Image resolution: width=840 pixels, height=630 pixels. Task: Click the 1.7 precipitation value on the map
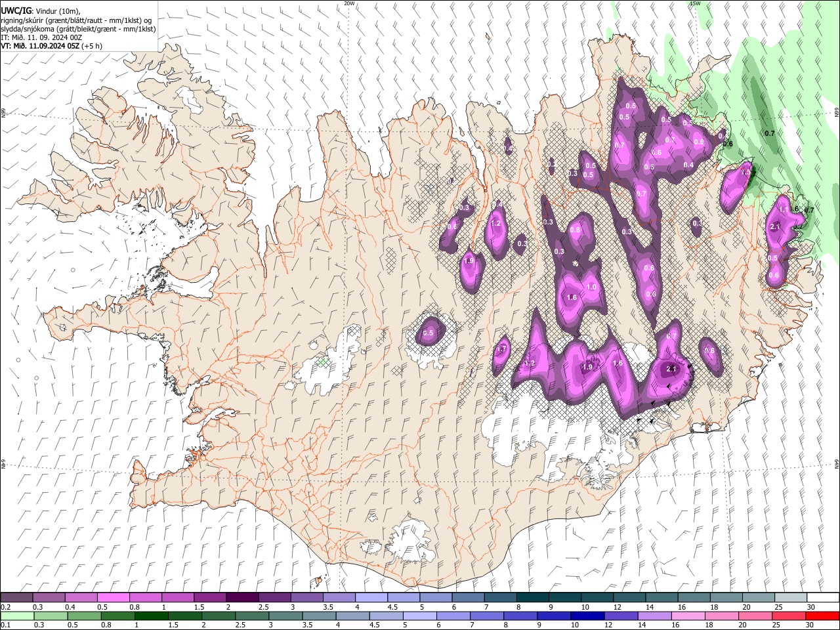[501, 349]
